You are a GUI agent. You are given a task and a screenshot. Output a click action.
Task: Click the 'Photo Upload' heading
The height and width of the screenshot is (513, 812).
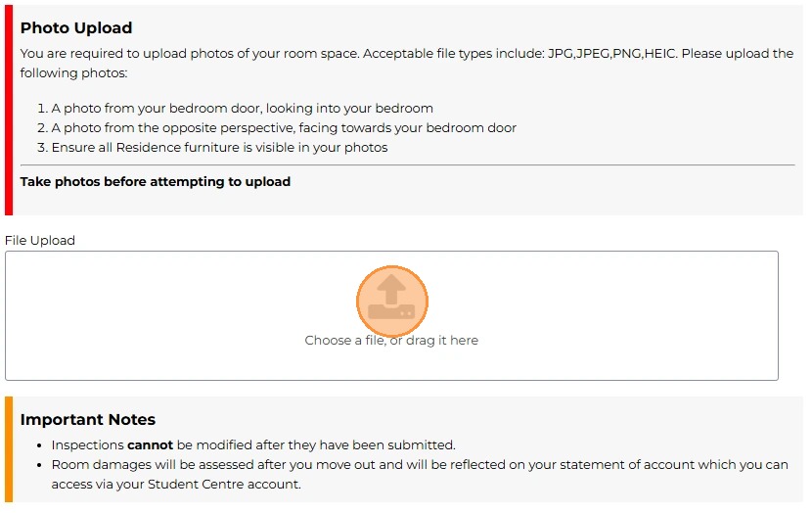coord(76,27)
